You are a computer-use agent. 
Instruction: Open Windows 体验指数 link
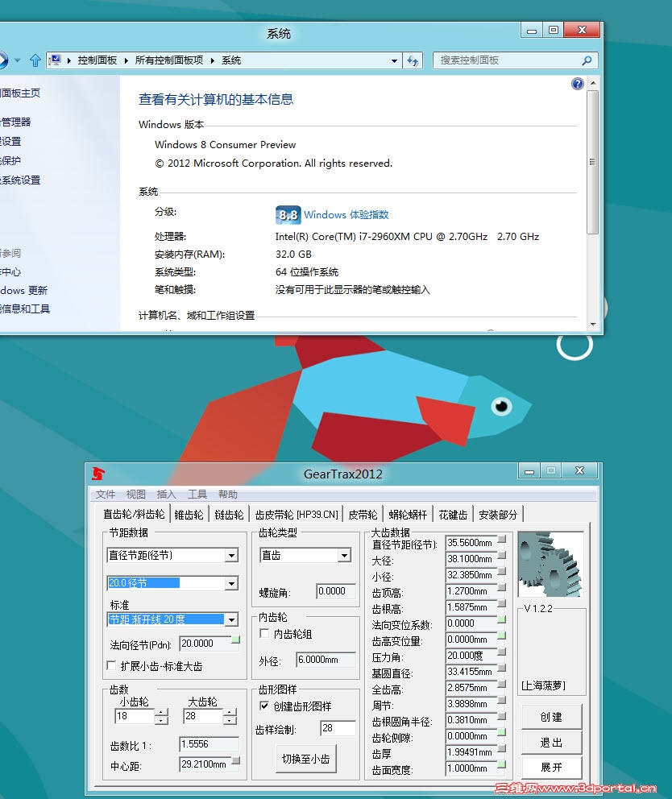tap(346, 215)
